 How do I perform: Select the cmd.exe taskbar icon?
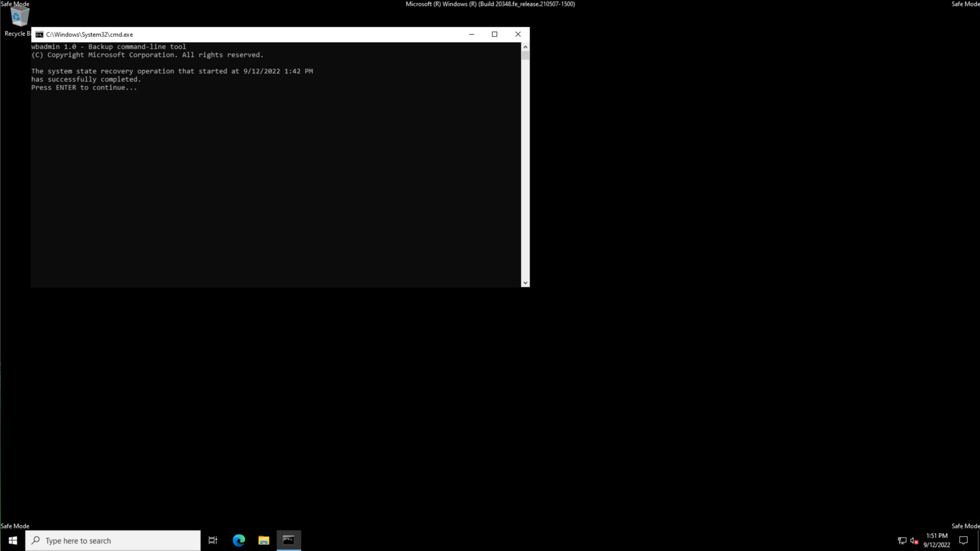289,540
